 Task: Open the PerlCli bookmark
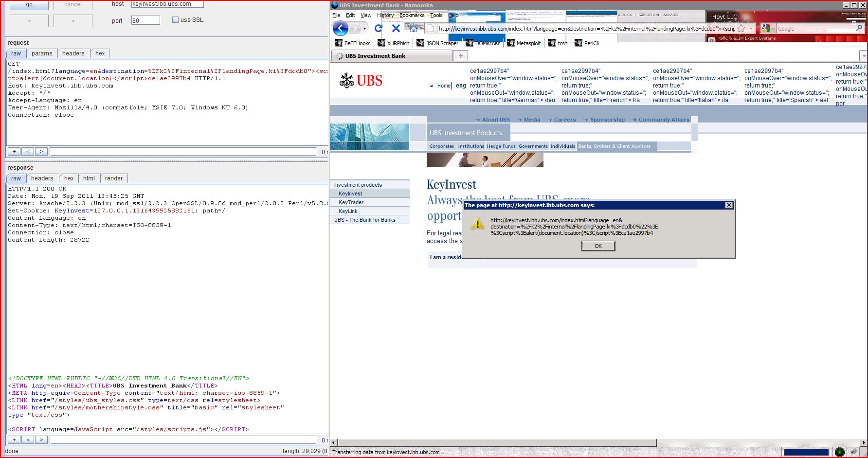[x=587, y=43]
